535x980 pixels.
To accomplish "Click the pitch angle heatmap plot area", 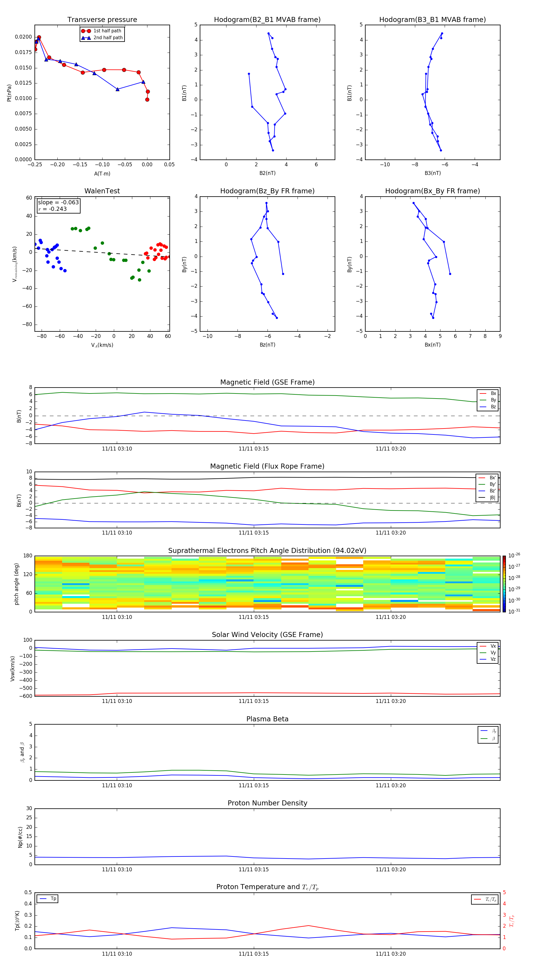I will [267, 584].
